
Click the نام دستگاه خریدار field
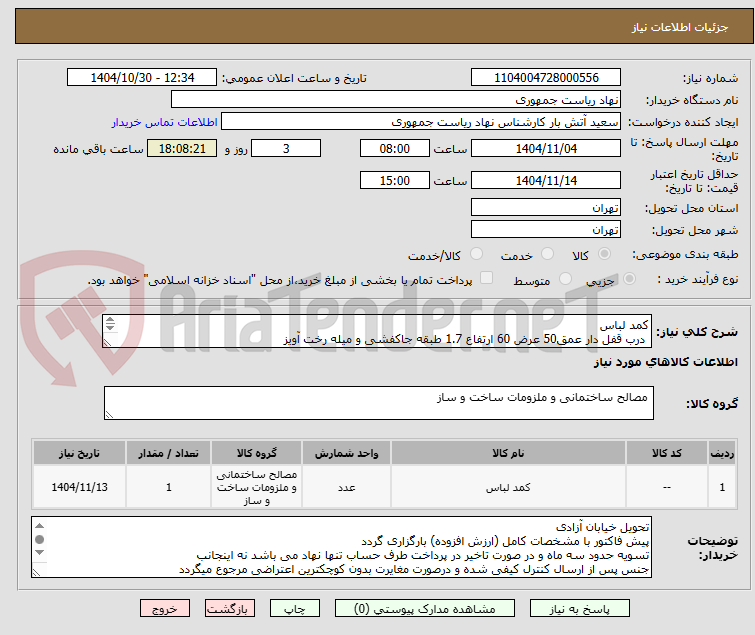coord(396,100)
